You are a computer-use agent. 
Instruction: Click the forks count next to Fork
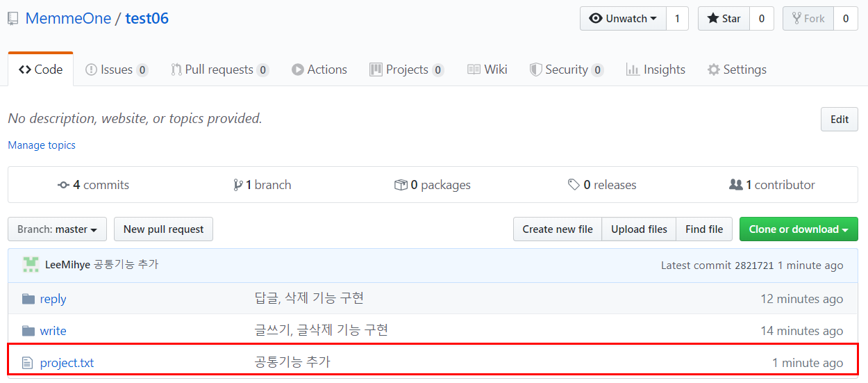pyautogui.click(x=846, y=19)
